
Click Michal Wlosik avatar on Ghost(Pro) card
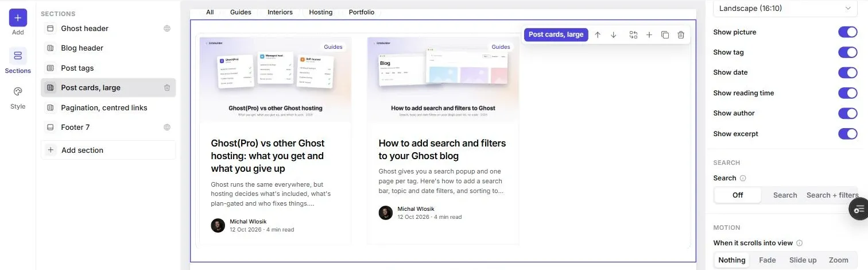pos(218,225)
